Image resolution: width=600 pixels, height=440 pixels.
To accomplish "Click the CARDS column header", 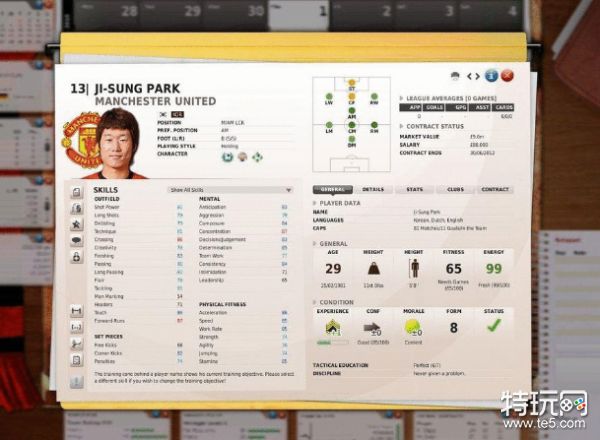I will click(x=504, y=108).
